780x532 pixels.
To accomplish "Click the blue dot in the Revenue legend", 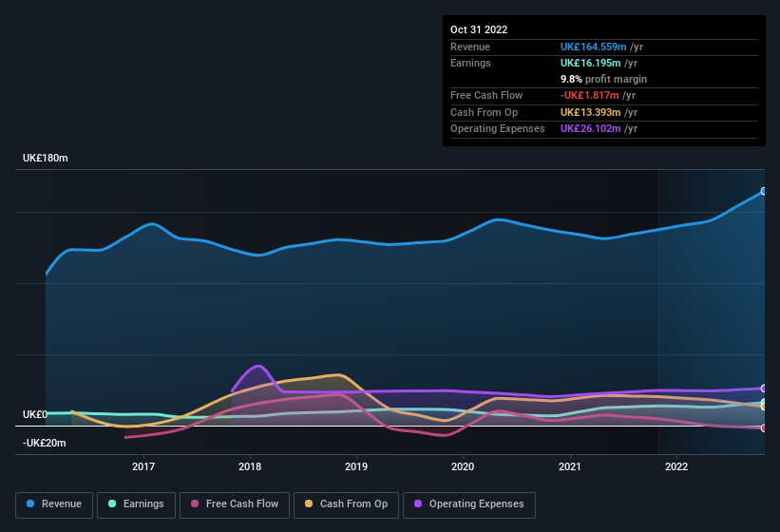I will (x=31, y=504).
